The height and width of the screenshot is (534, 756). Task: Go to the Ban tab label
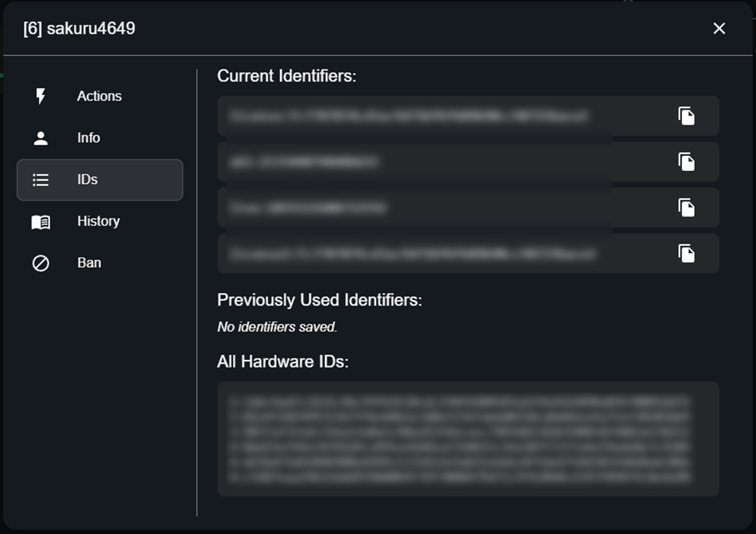pos(89,263)
